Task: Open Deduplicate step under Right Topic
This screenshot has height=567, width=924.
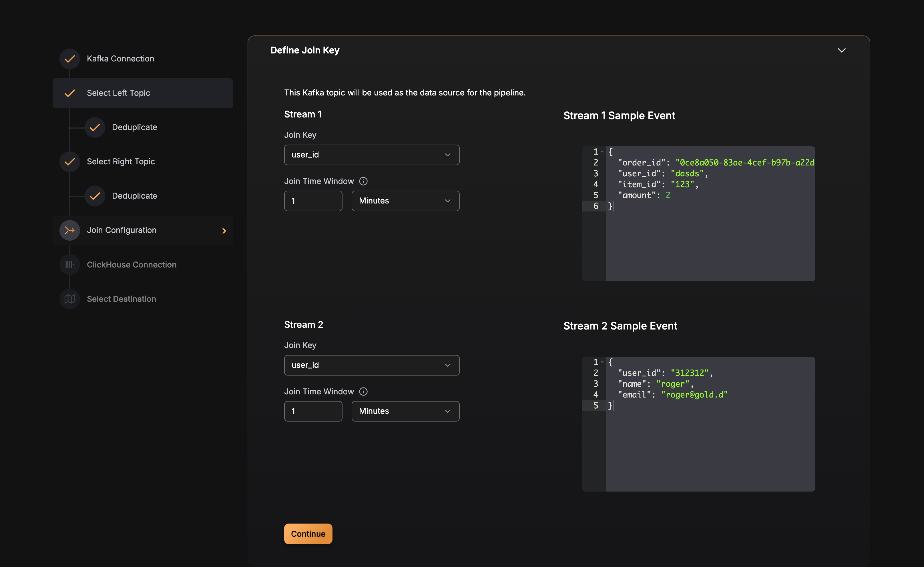Action: pyautogui.click(x=134, y=196)
